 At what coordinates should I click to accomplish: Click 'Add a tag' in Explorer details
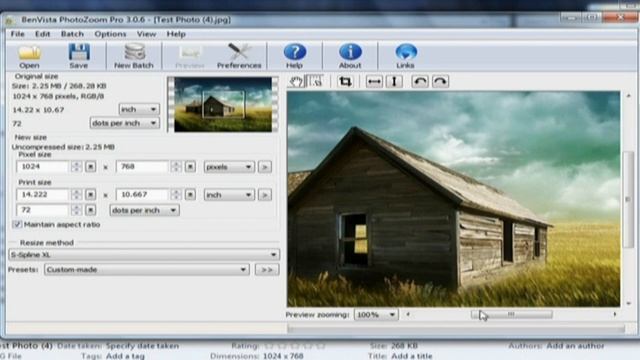tap(125, 356)
